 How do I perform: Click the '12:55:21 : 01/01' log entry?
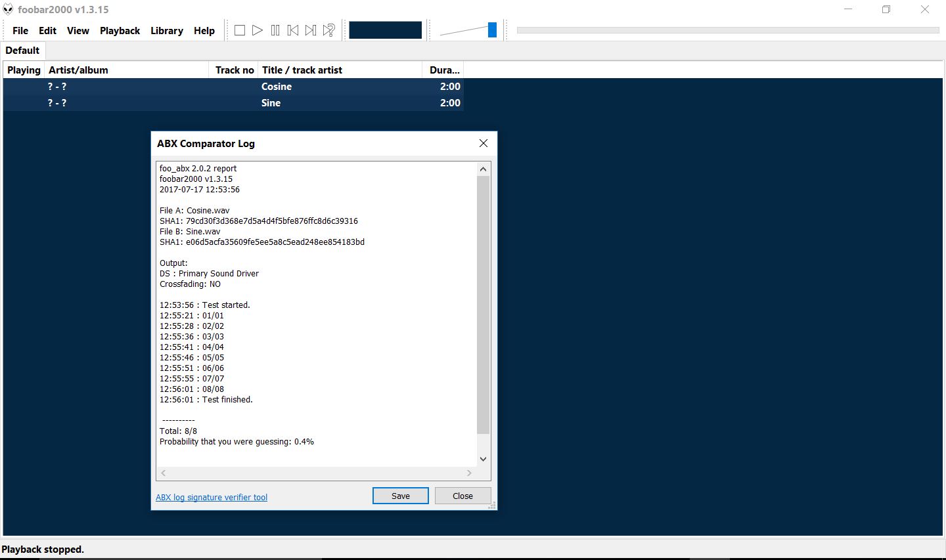(x=192, y=316)
